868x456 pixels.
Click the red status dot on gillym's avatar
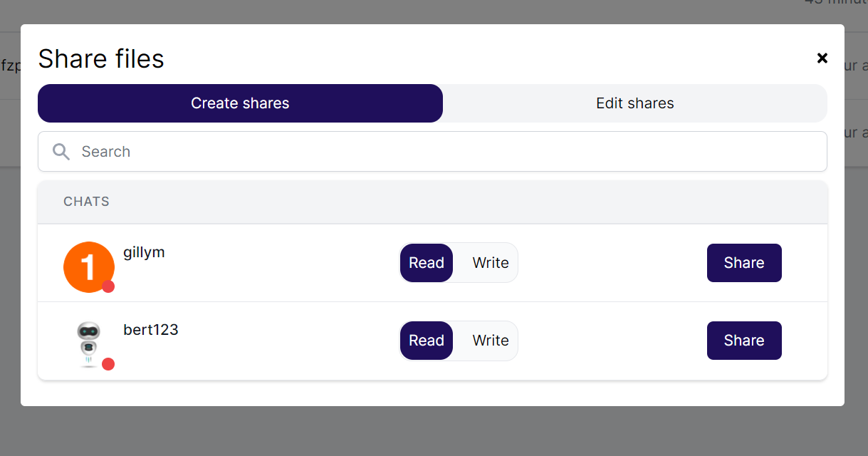coord(109,287)
